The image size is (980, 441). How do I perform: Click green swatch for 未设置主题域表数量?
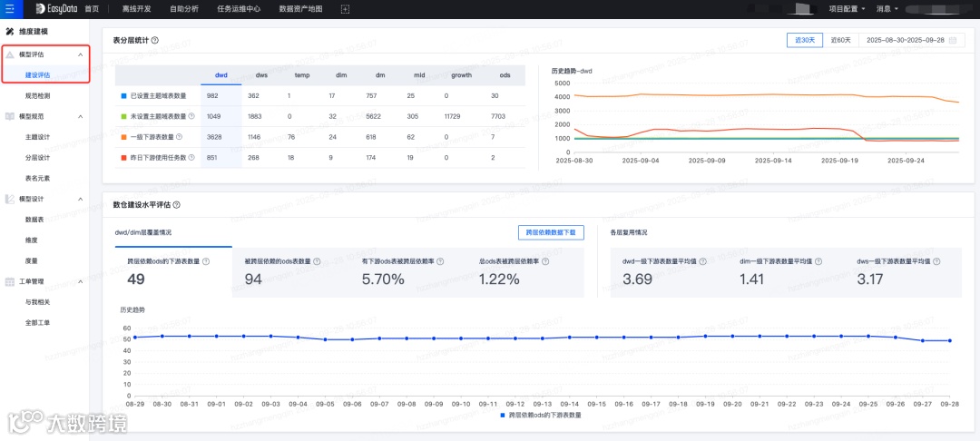click(123, 116)
